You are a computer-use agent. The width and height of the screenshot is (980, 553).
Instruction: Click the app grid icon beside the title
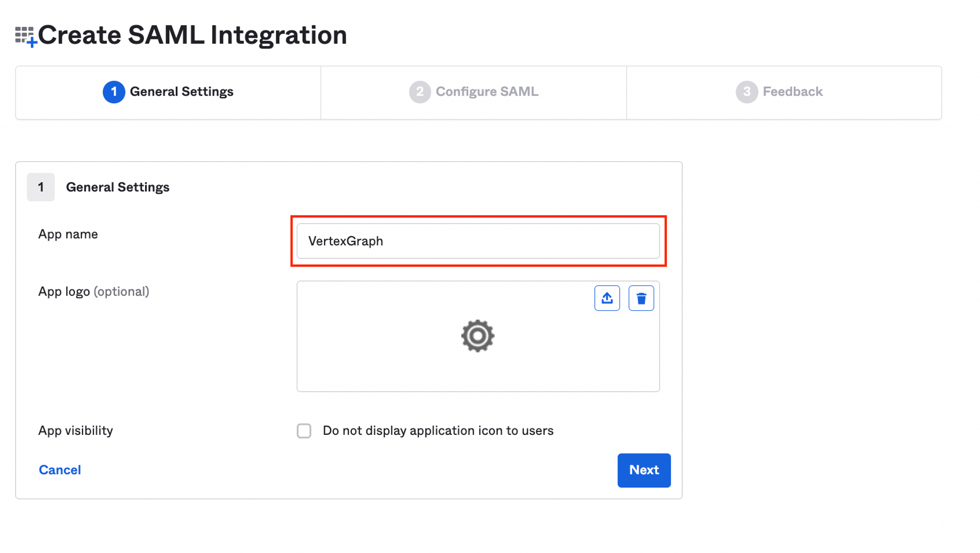(x=26, y=37)
